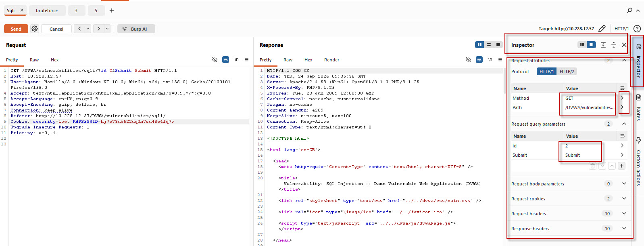The width and height of the screenshot is (644, 246).
Task: Collapse the Request query parameters section
Action: click(624, 124)
